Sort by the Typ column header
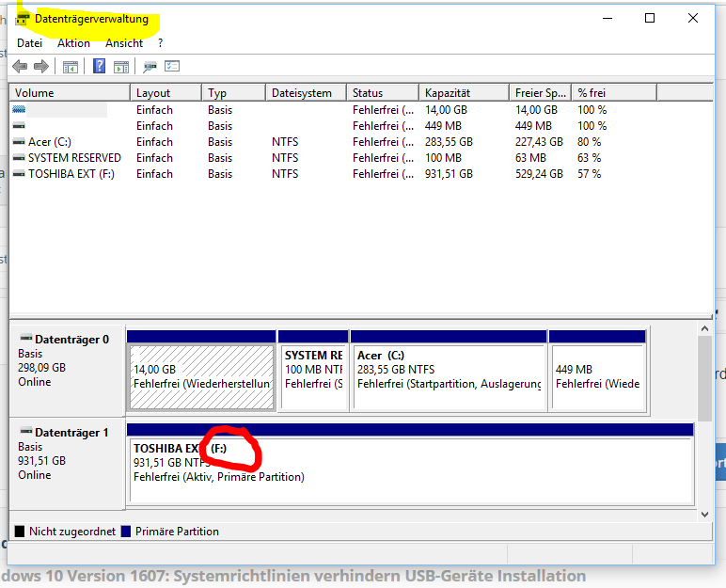Viewport: 726px width, 588px height. (234, 93)
